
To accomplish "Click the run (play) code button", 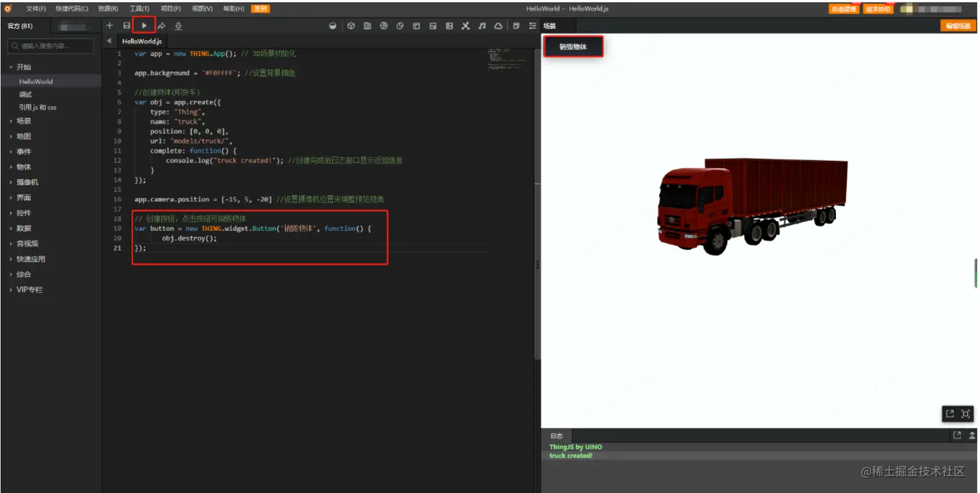I will (144, 26).
